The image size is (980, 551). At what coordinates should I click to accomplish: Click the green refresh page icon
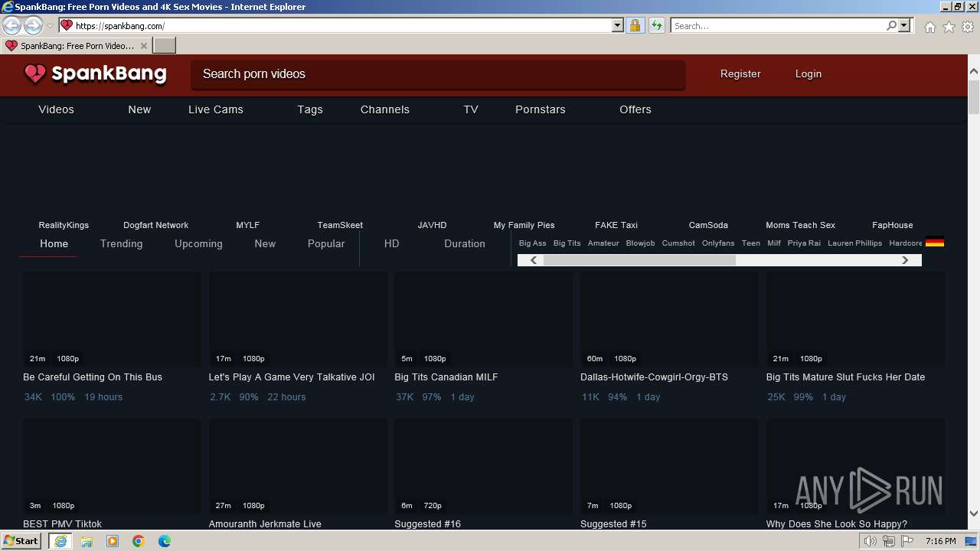pos(656,25)
